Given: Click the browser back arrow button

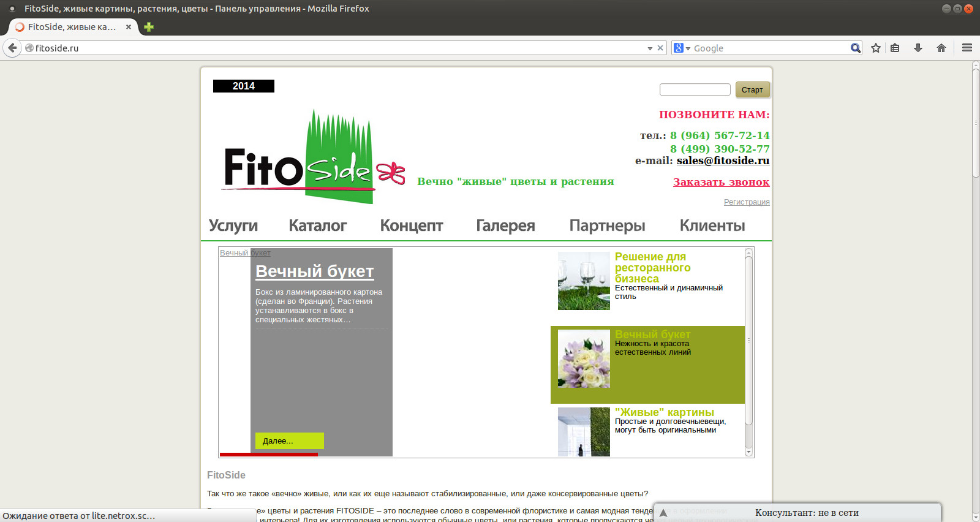Looking at the screenshot, I should coord(12,48).
